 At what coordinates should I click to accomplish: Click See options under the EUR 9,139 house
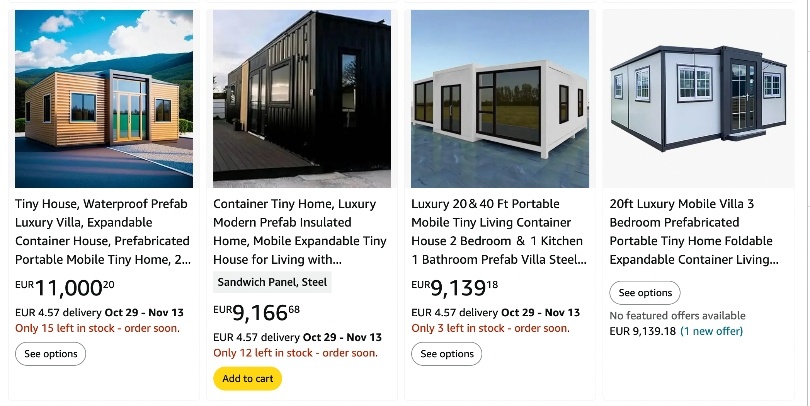click(447, 354)
